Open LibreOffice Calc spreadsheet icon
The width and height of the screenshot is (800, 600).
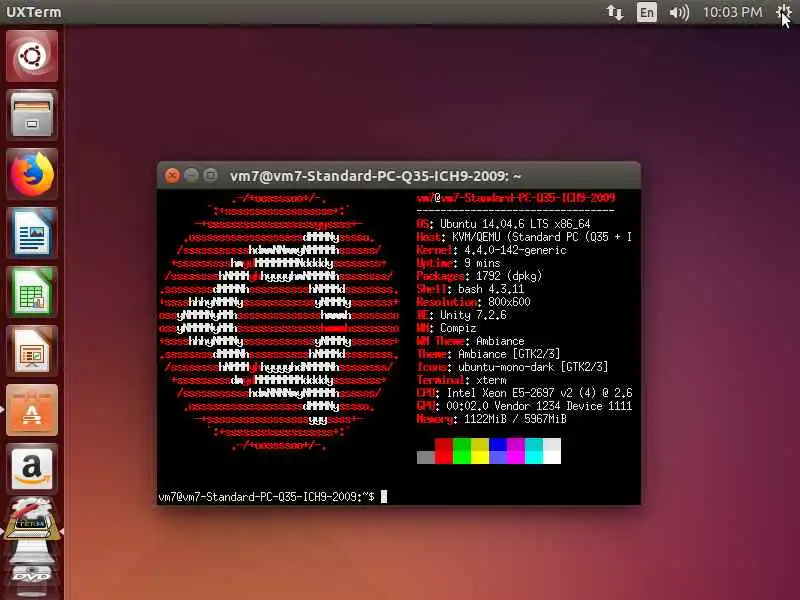[32, 292]
